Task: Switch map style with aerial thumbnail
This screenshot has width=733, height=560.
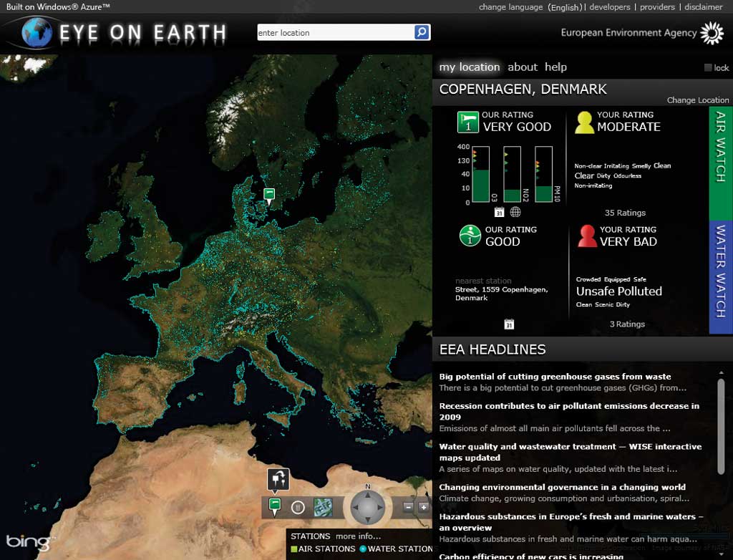Action: pos(323,508)
